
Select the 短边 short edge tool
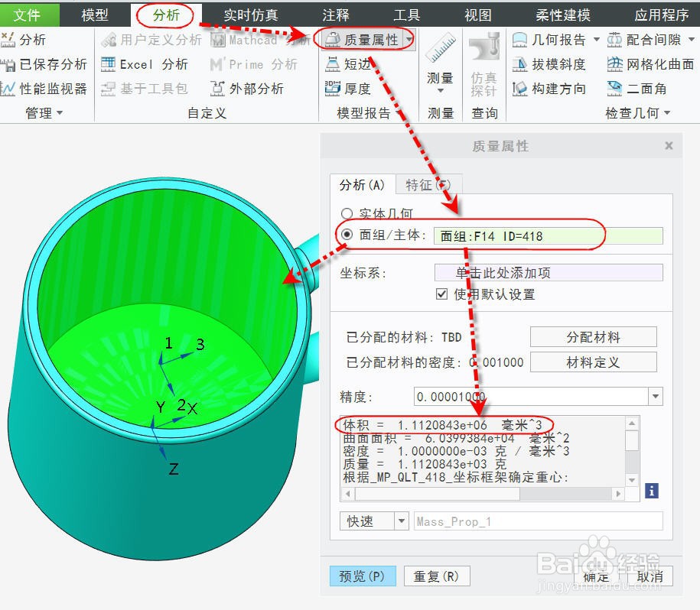pyautogui.click(x=348, y=64)
